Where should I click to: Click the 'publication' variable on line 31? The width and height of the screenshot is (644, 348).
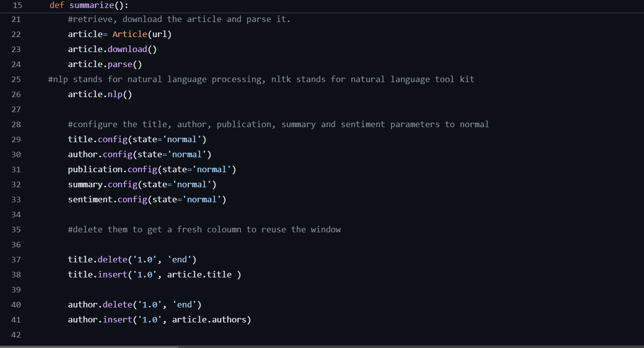pos(95,169)
